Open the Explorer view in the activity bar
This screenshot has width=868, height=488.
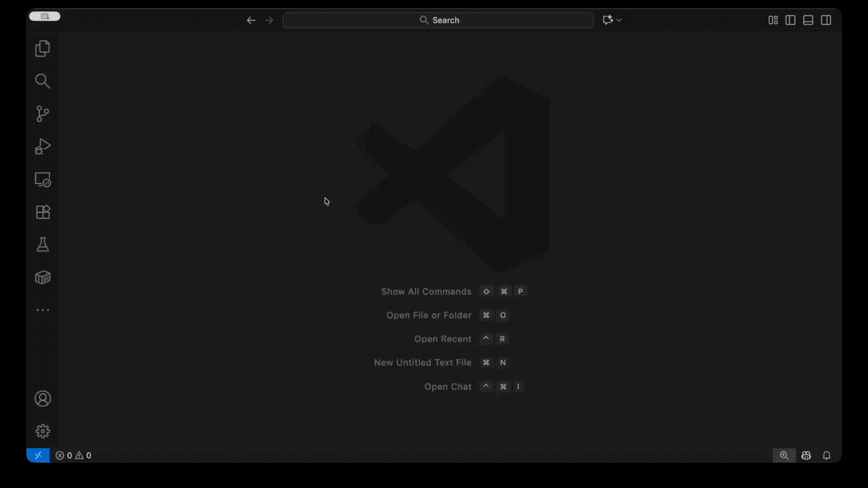[42, 48]
